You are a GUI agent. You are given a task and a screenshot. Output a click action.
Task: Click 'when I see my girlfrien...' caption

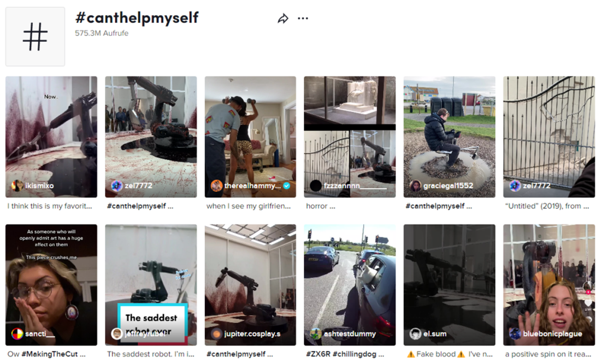249,206
